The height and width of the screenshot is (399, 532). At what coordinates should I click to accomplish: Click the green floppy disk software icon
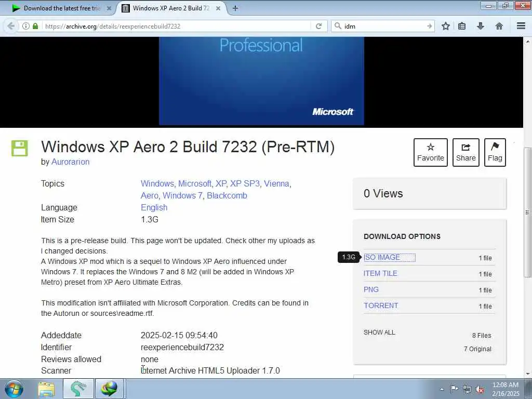click(x=20, y=148)
